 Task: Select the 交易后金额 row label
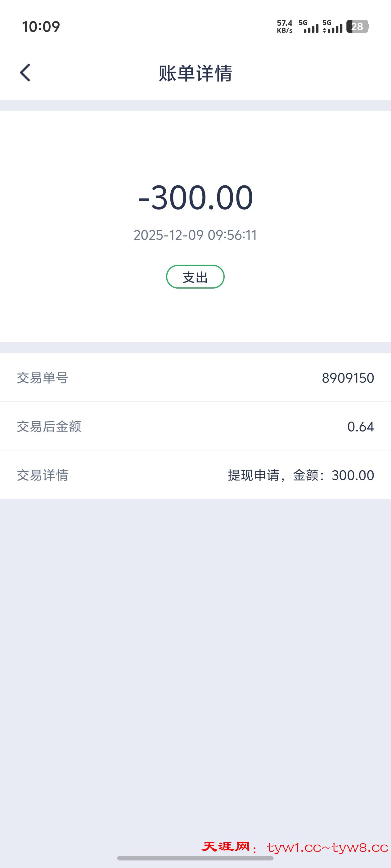[x=49, y=427]
